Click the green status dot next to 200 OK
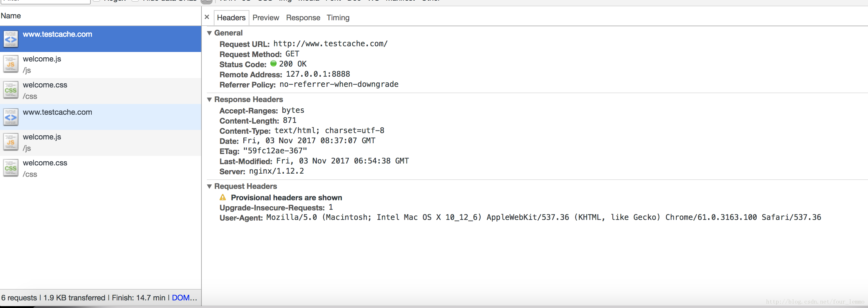 pyautogui.click(x=273, y=63)
